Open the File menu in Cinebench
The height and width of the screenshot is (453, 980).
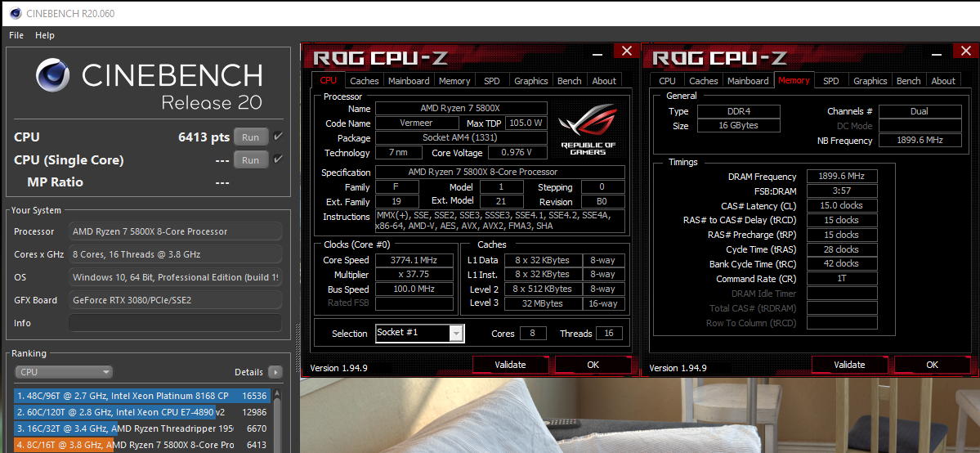tap(16, 36)
